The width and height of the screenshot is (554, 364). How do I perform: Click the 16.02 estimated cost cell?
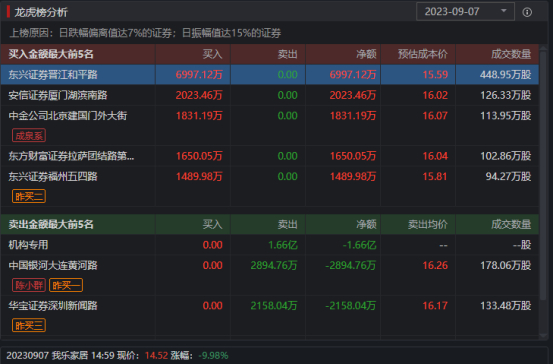435,95
